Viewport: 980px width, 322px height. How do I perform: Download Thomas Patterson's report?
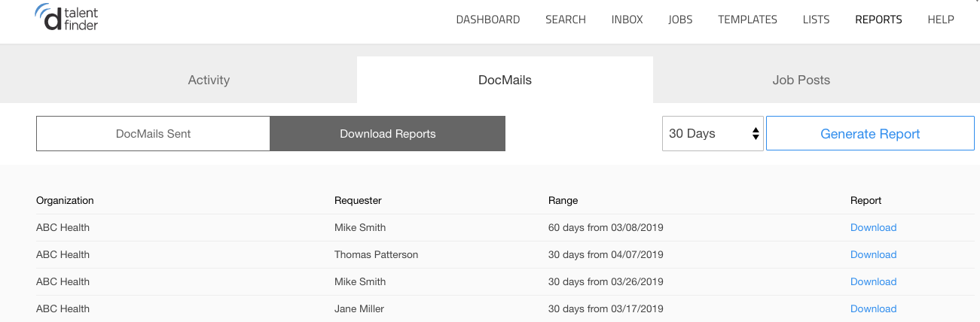pyautogui.click(x=873, y=254)
